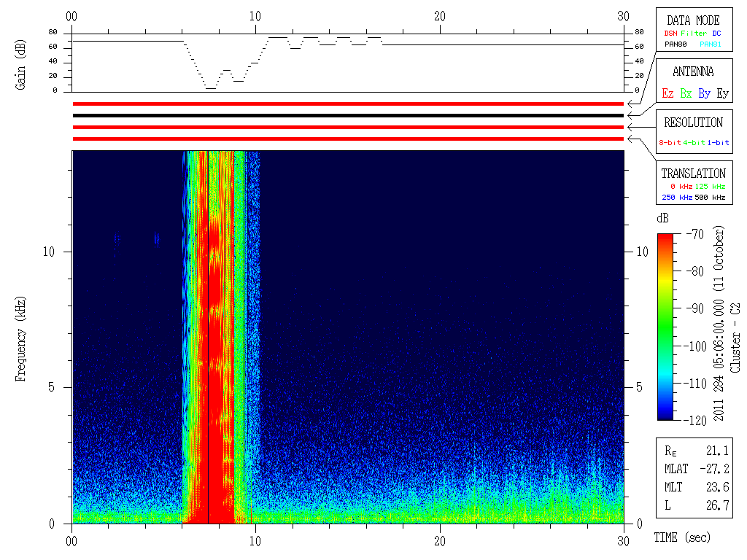747x560 pixels.
Task: Click the resolution status bar
Action: coord(348,127)
